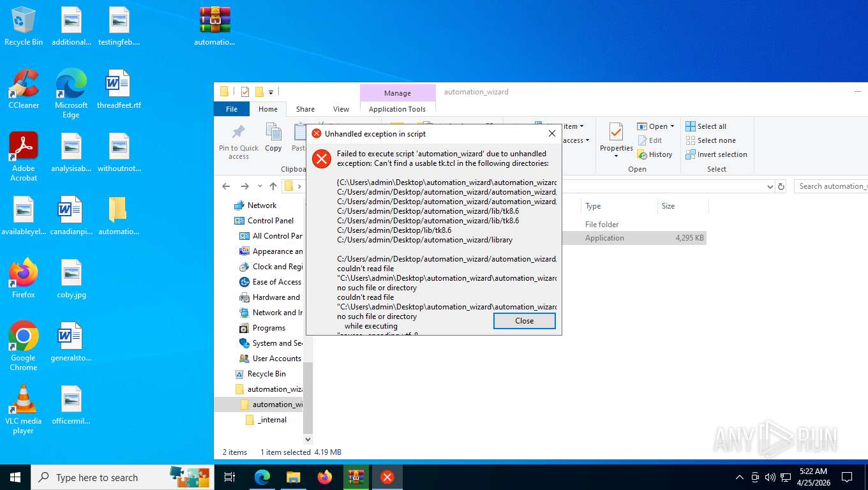Screen dimensions: 868x490
Task: Close the unhandled exception dialog
Action: [x=524, y=321]
